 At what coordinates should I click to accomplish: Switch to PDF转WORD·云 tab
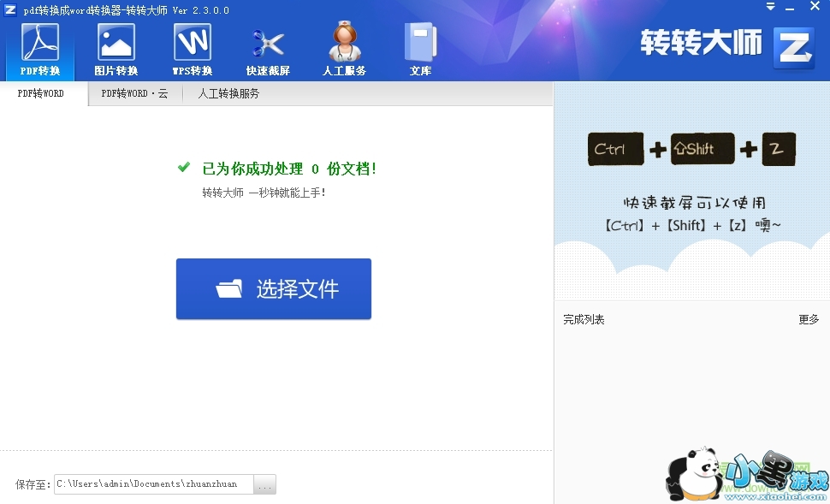[134, 94]
